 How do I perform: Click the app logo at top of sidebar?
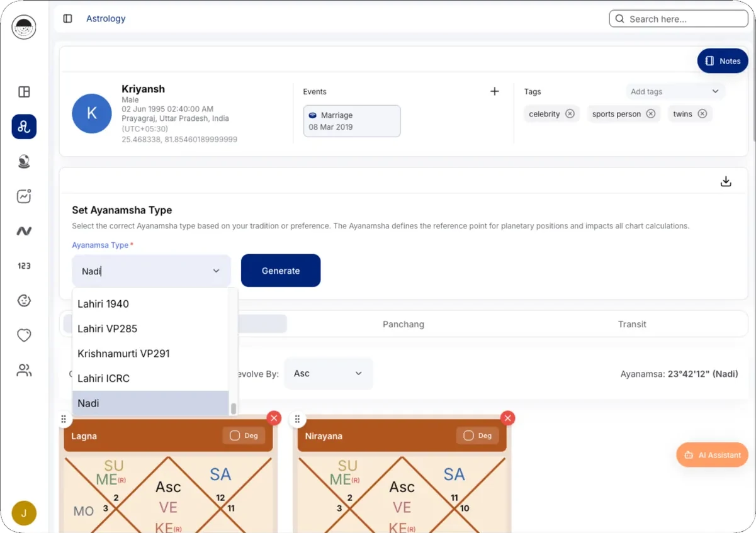pos(24,27)
